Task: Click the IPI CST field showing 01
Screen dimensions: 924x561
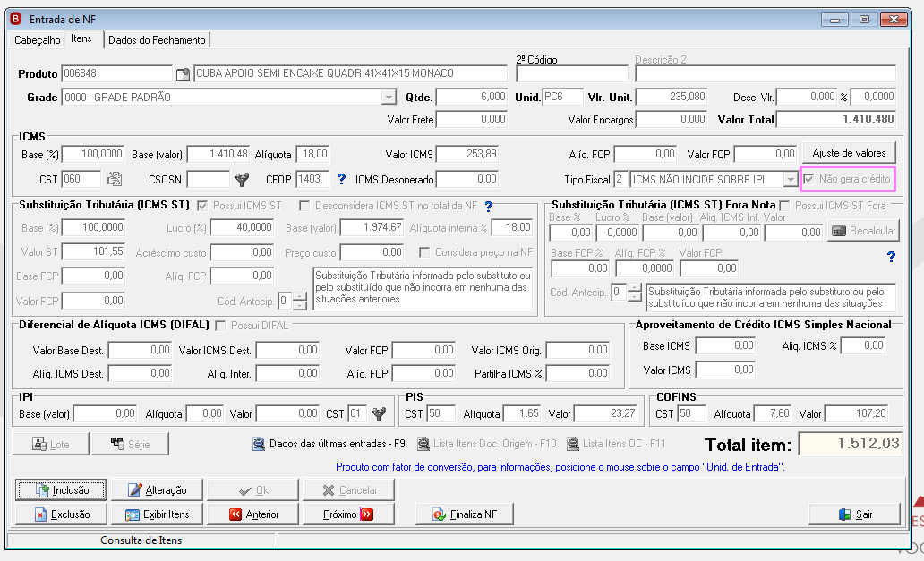Action: click(x=357, y=414)
